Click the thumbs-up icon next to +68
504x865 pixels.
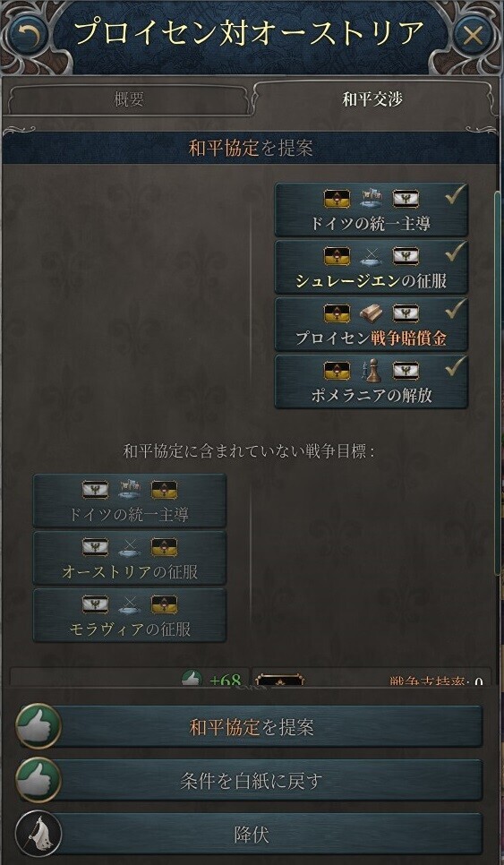click(192, 679)
